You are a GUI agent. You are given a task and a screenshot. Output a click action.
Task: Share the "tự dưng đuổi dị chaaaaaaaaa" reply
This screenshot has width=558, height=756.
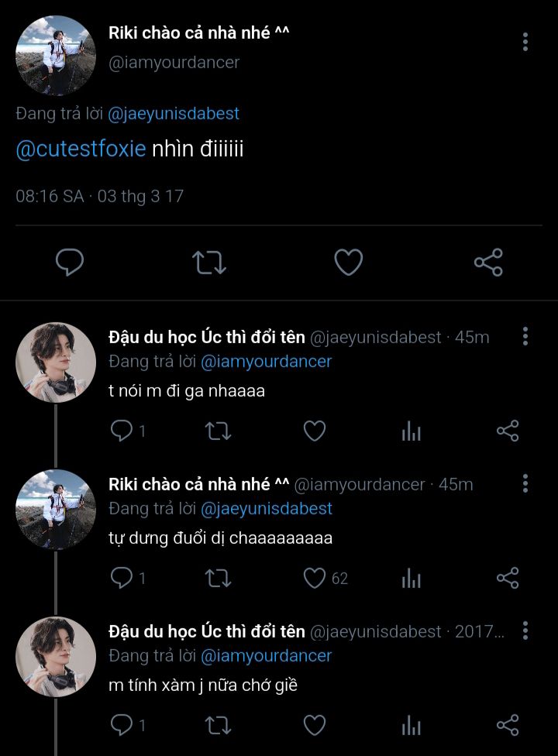click(508, 578)
